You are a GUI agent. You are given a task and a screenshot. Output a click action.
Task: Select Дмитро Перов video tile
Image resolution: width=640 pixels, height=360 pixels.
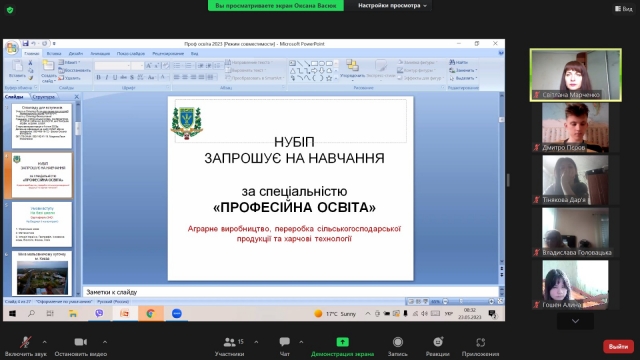(x=576, y=127)
